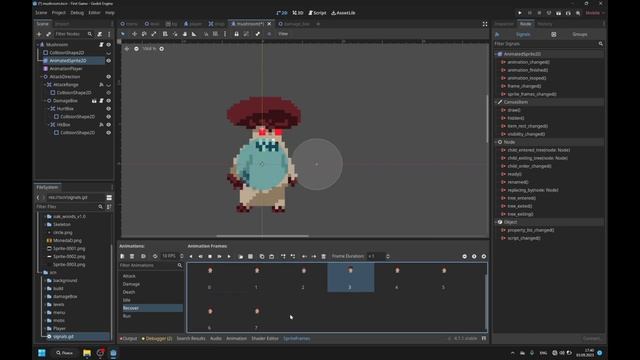Switch to the Script workspace
This screenshot has height=360, width=640.
(318, 13)
